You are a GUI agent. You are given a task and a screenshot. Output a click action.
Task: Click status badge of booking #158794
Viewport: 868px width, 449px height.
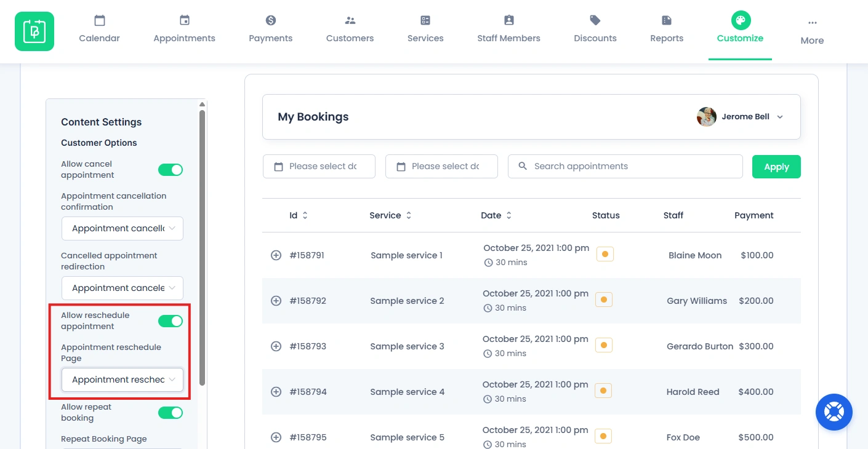pyautogui.click(x=604, y=391)
